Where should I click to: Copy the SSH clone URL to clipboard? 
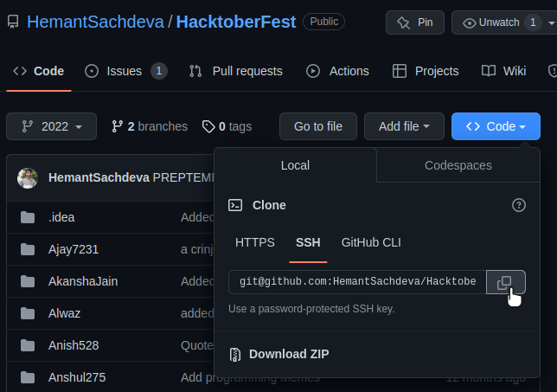pos(505,282)
